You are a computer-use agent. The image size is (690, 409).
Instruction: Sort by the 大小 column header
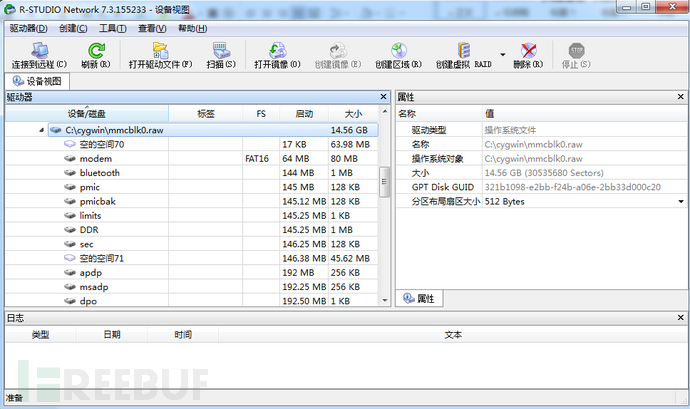pos(353,114)
